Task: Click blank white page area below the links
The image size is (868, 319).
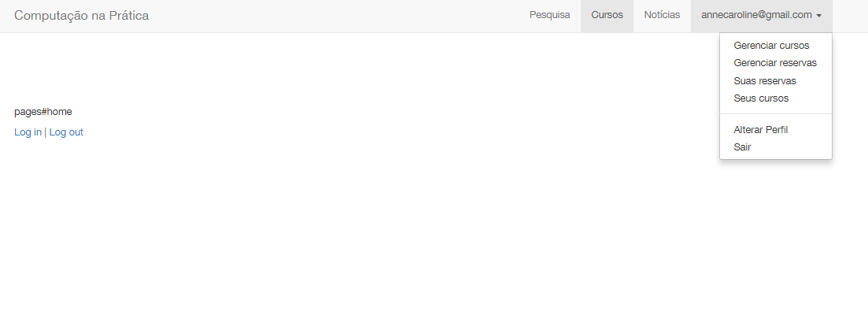Action: click(x=387, y=232)
